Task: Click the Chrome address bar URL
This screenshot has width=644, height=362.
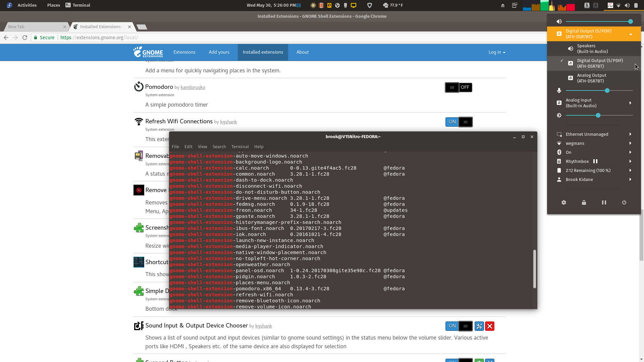Action: (99, 38)
